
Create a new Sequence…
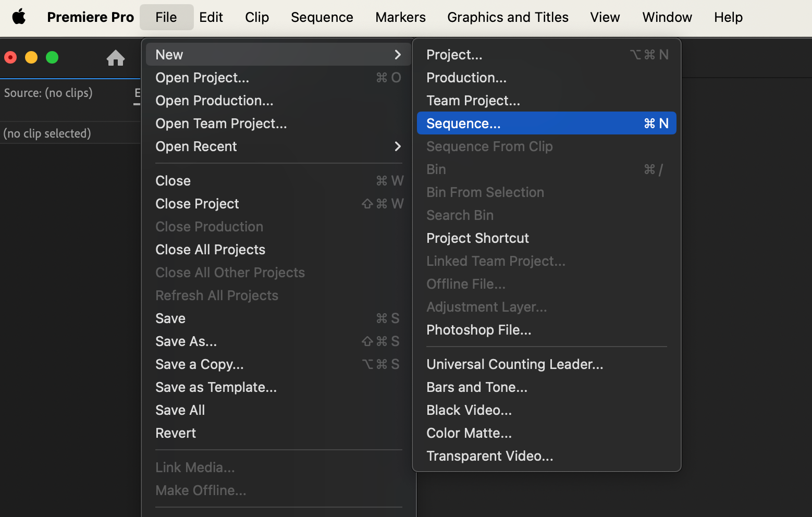tap(547, 123)
